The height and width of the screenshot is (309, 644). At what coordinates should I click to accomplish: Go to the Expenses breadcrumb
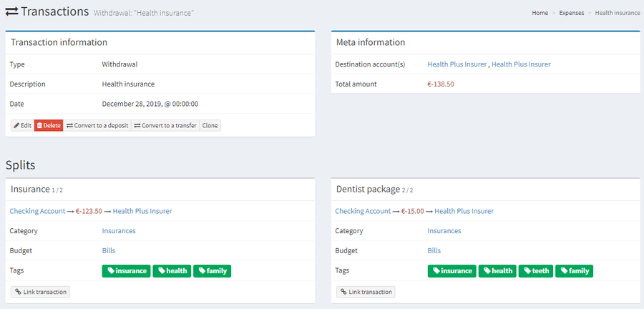[571, 13]
